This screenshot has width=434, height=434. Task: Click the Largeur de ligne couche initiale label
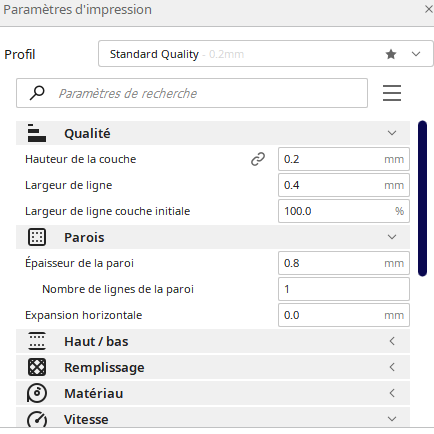[x=107, y=211]
